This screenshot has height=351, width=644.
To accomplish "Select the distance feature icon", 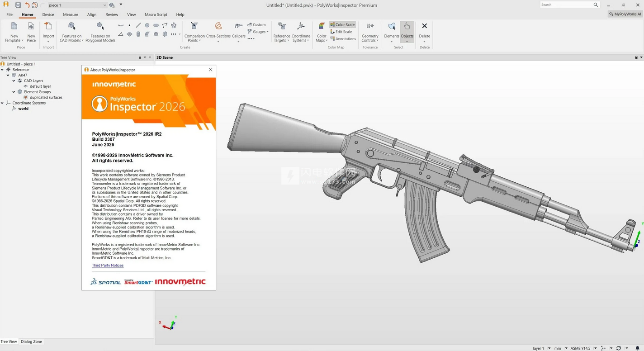I will click(x=121, y=25).
